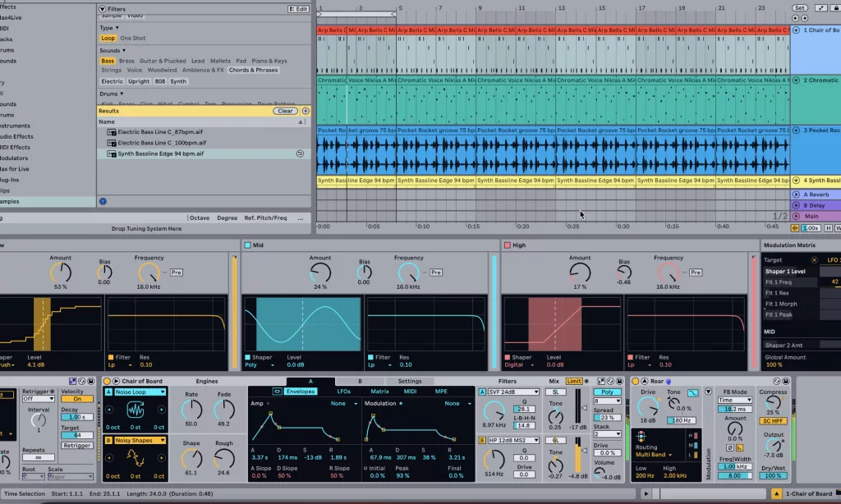The image size is (841, 504).
Task: Open the FB Mode Time dropdown
Action: pyautogui.click(x=735, y=400)
